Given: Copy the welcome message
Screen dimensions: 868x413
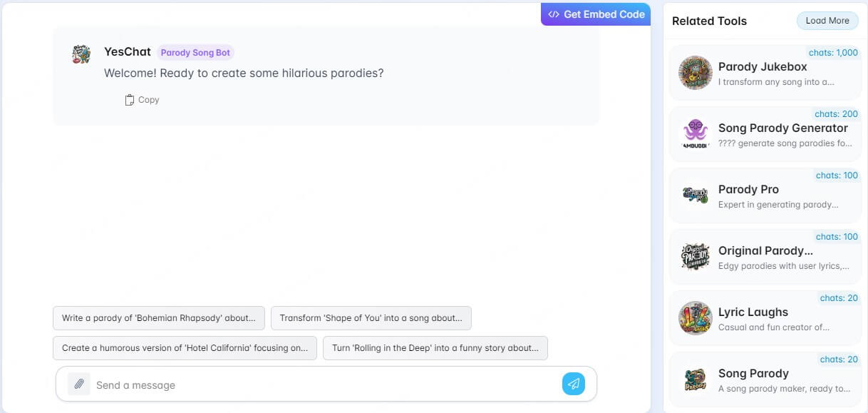Looking at the screenshot, I should tap(142, 100).
